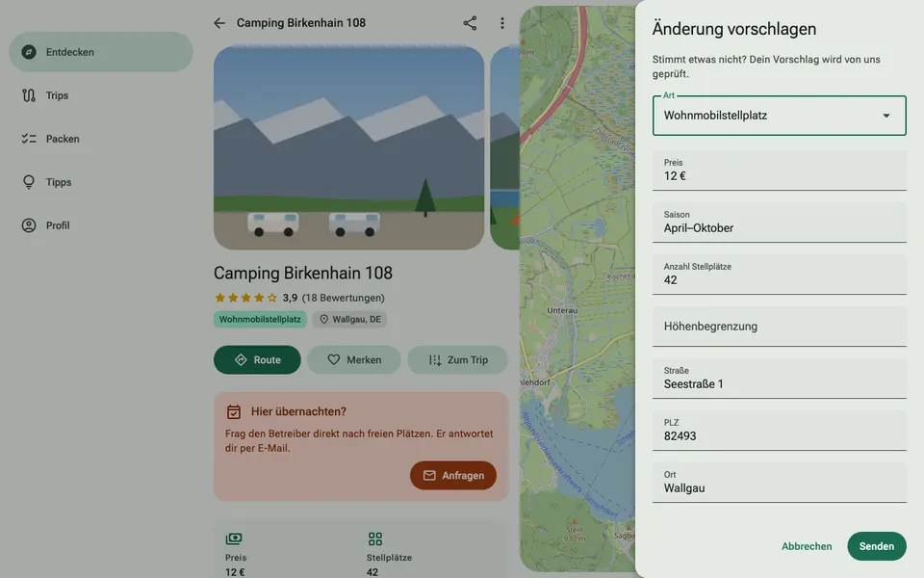Click the calendar icon beside Hier übernachten
This screenshot has height=578, width=924.
[234, 411]
